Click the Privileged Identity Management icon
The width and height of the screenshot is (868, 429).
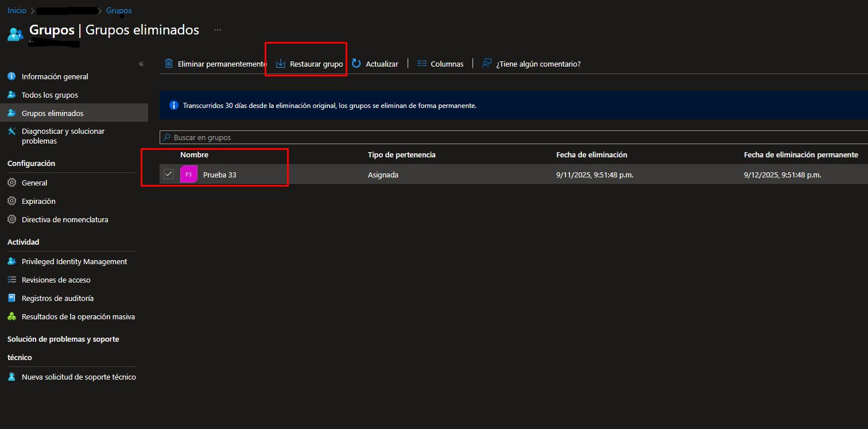(x=11, y=261)
